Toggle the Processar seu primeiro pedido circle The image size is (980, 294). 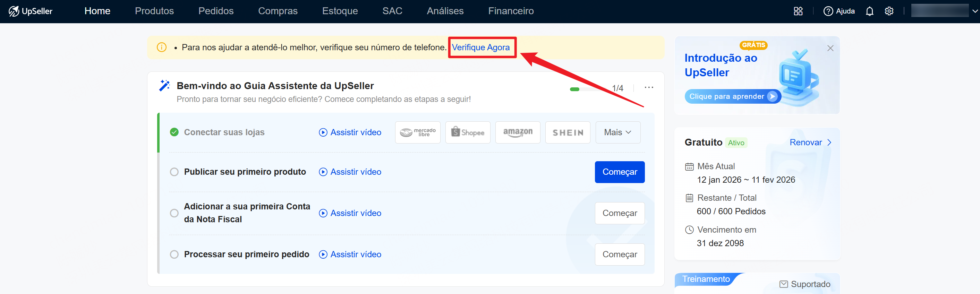click(x=174, y=254)
